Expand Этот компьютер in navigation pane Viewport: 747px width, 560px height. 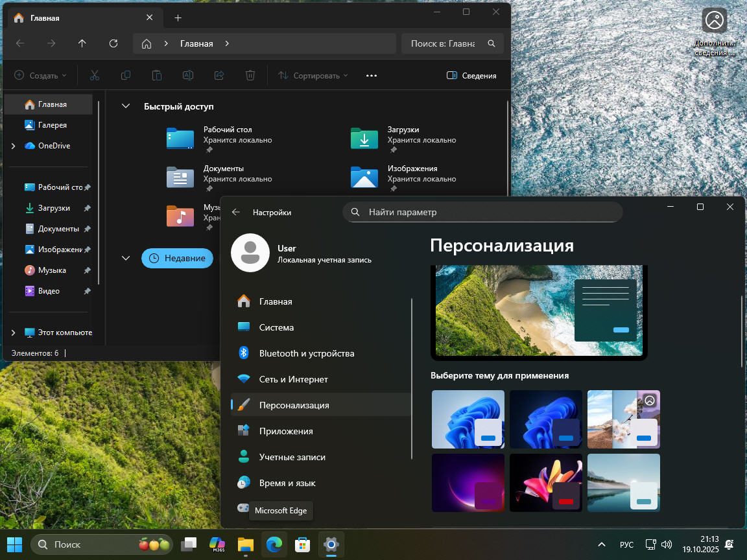[x=14, y=333]
